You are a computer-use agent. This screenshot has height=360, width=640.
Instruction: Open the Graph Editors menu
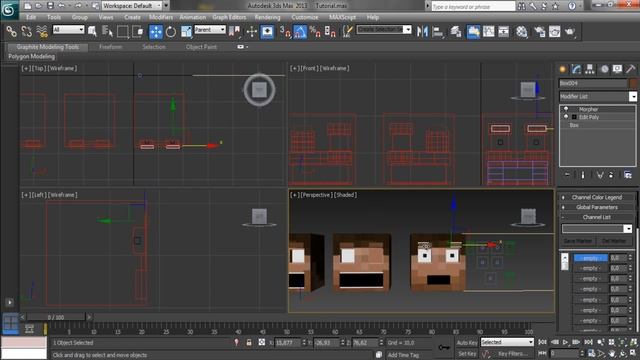tap(229, 17)
